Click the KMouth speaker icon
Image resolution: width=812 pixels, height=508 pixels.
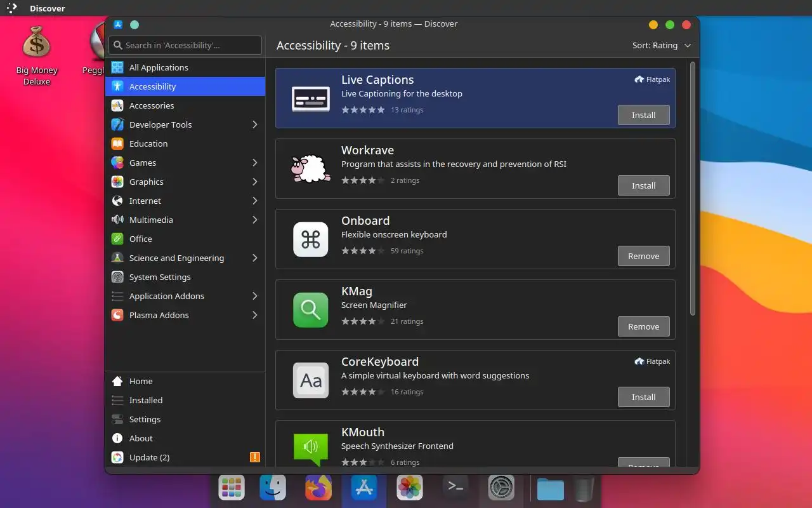(310, 448)
